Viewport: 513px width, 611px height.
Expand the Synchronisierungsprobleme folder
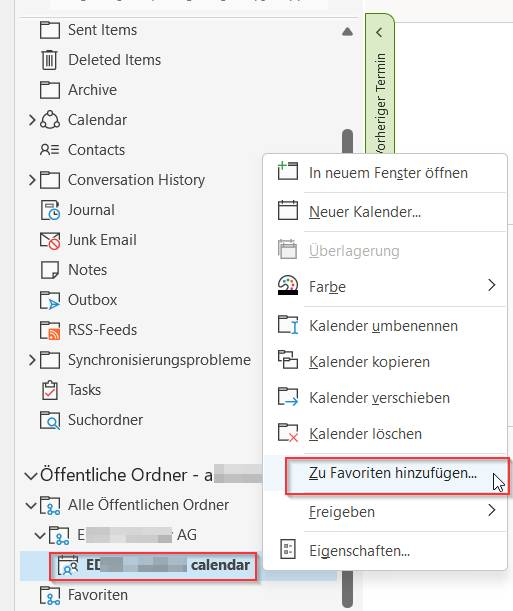32,360
